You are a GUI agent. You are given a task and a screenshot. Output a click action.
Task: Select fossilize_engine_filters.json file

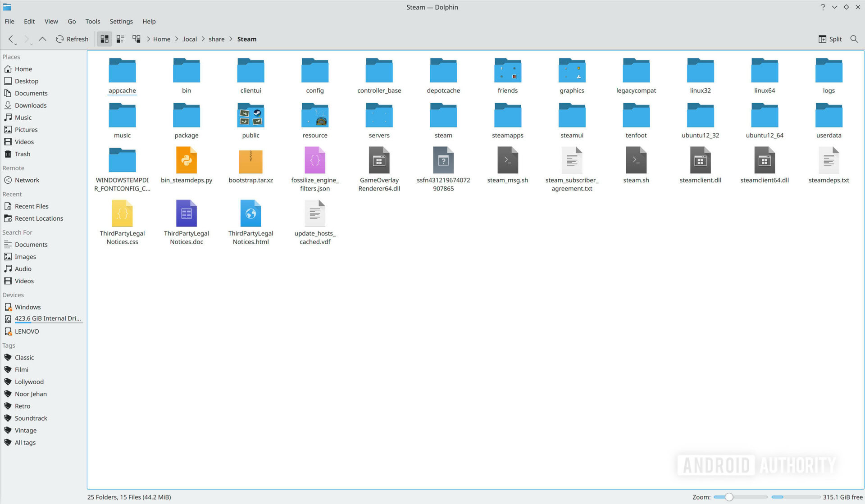pos(315,169)
